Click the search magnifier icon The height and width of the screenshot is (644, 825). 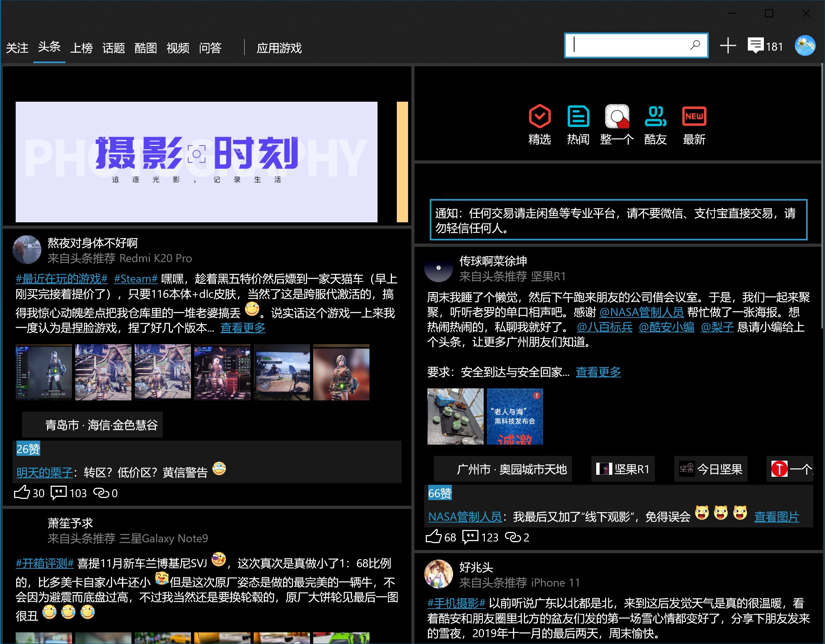coord(695,45)
